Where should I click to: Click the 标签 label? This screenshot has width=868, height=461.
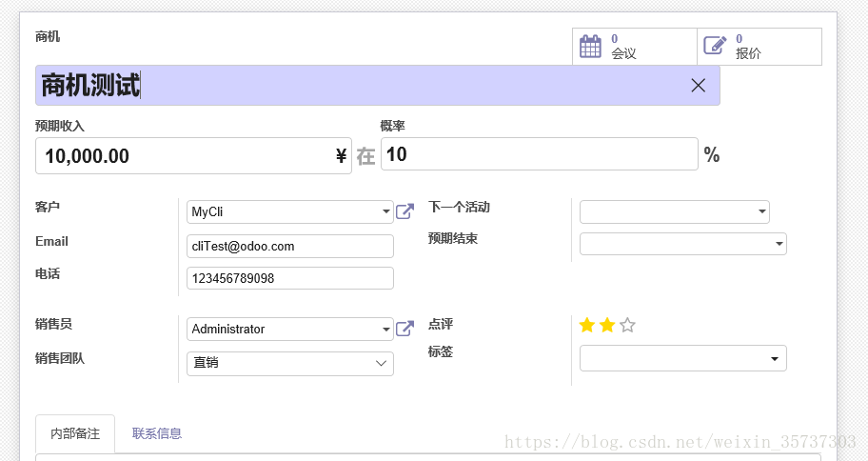[x=441, y=351]
